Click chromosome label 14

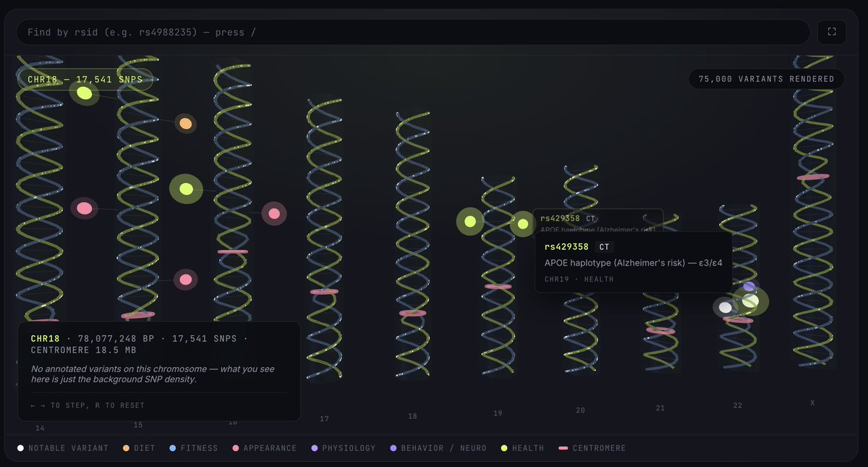pos(40,428)
